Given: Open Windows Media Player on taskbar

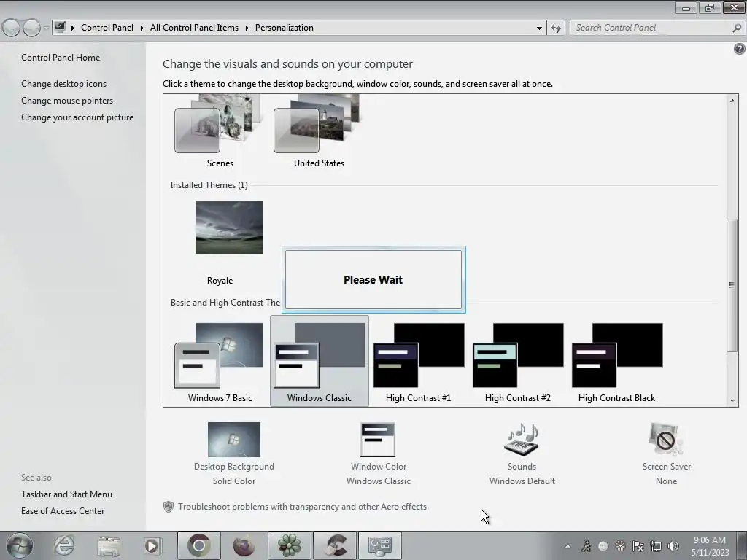Looking at the screenshot, I should click(x=152, y=545).
